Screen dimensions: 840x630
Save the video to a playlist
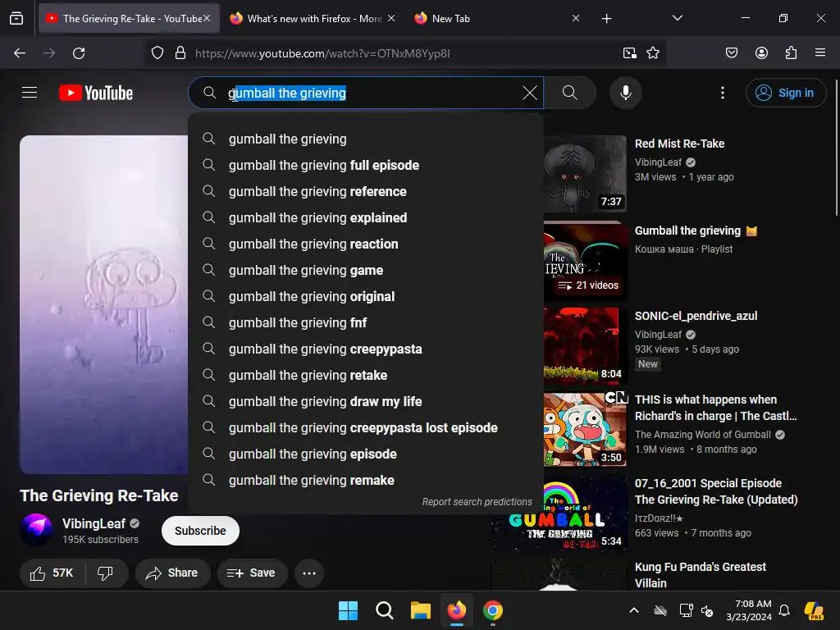click(x=252, y=573)
